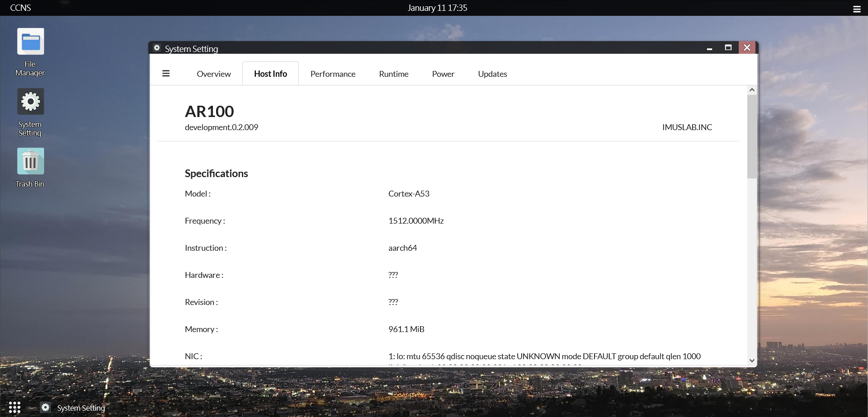Select the Overview tab
Image resolution: width=868 pixels, height=417 pixels.
(213, 74)
